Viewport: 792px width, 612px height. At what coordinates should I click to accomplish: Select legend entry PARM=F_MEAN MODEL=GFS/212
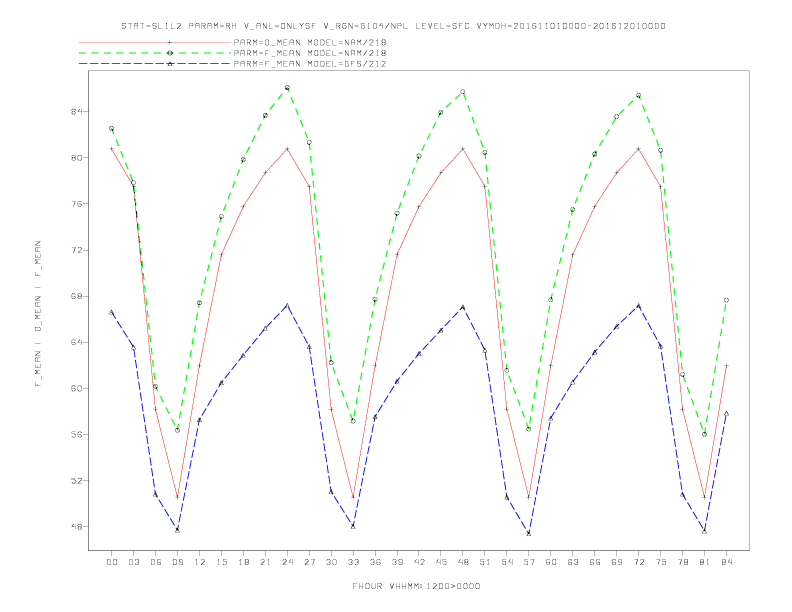(310, 64)
